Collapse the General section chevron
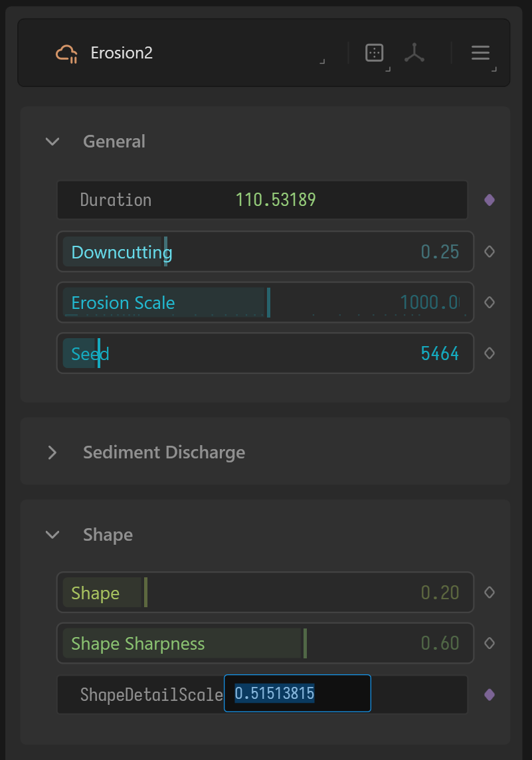532x760 pixels. (x=52, y=142)
